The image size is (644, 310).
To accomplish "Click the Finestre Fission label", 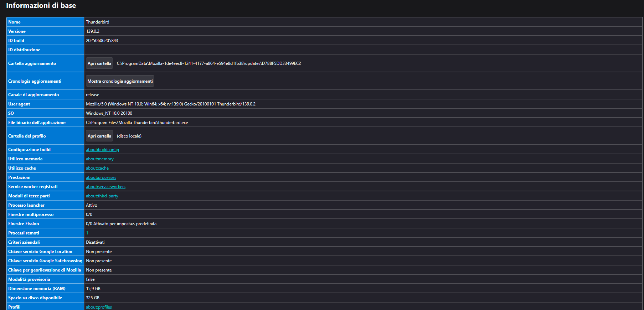I will pos(24,224).
